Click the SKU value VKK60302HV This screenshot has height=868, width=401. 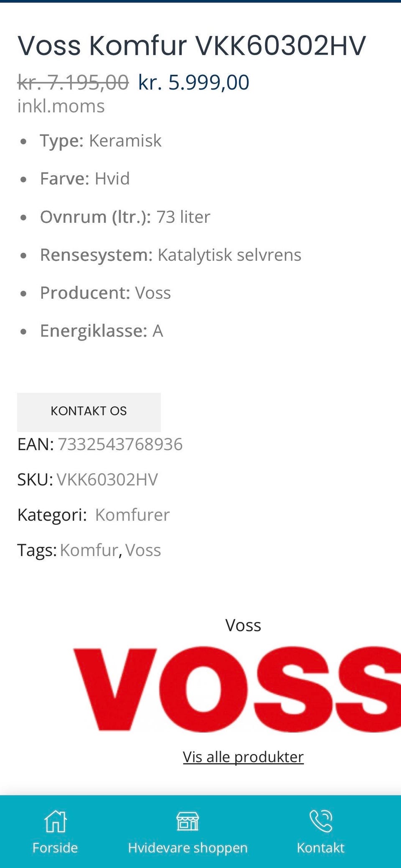(x=107, y=480)
